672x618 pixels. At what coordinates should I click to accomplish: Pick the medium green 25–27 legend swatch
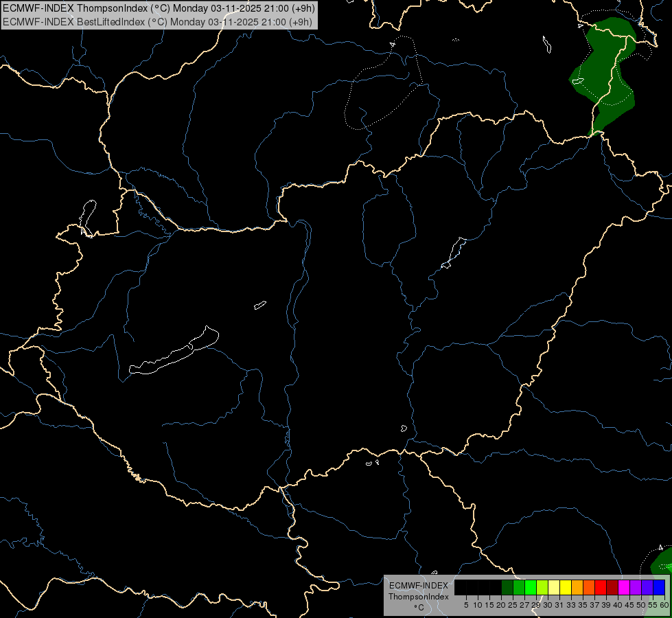click(519, 588)
